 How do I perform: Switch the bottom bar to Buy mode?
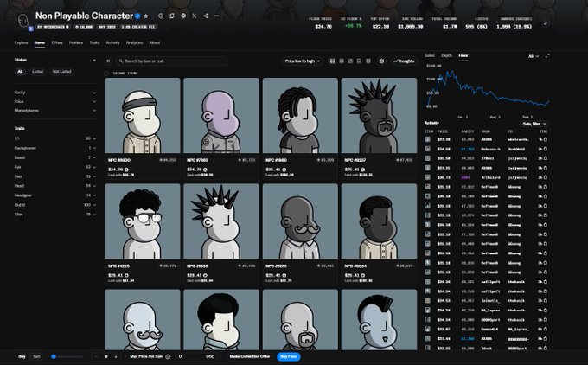(22, 356)
